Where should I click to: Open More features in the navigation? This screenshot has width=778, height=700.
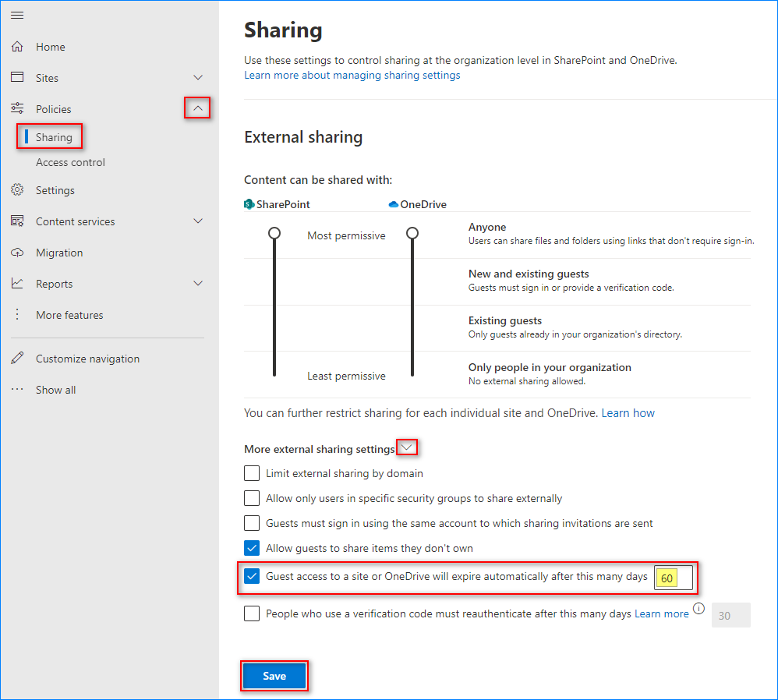tap(69, 315)
